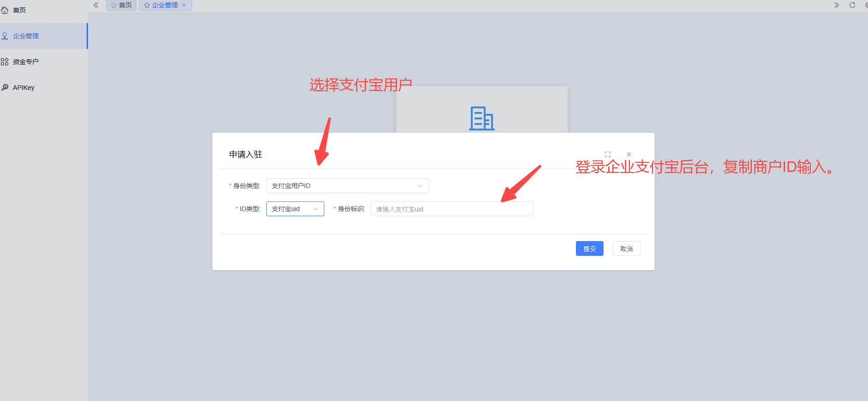Open 企业管理 from the left sidebar
The width and height of the screenshot is (868, 401).
tap(26, 36)
